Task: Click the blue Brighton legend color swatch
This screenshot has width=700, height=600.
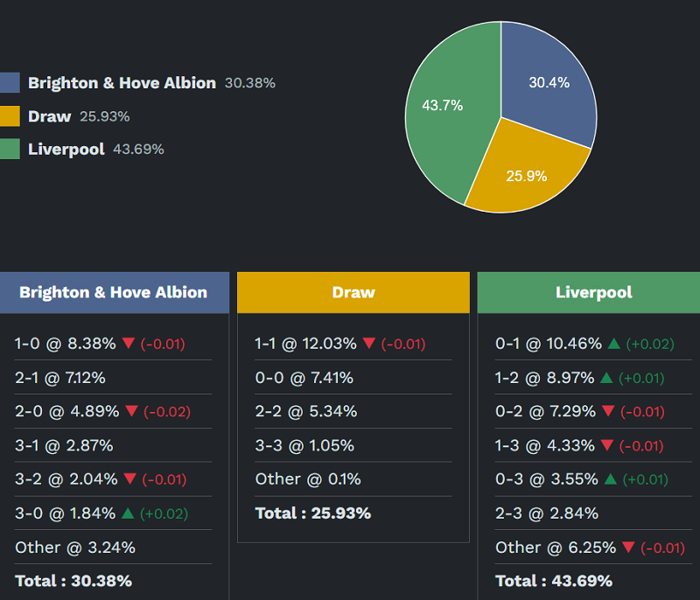Action: pos(10,83)
